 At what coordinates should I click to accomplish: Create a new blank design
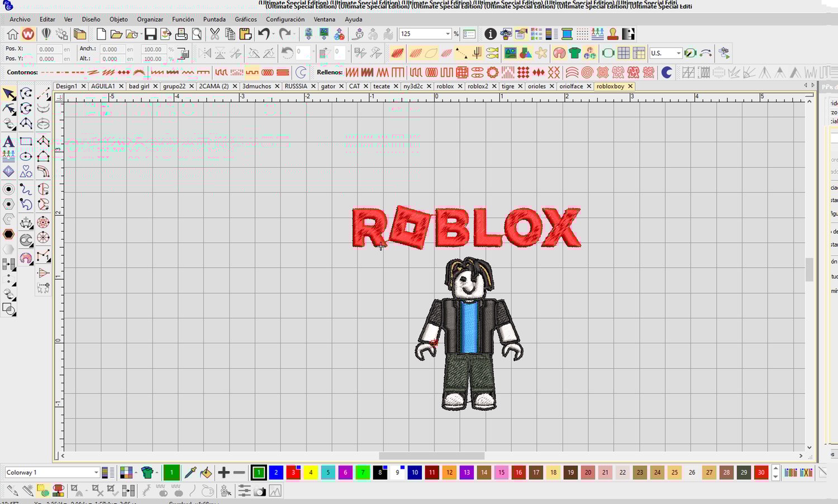[101, 35]
